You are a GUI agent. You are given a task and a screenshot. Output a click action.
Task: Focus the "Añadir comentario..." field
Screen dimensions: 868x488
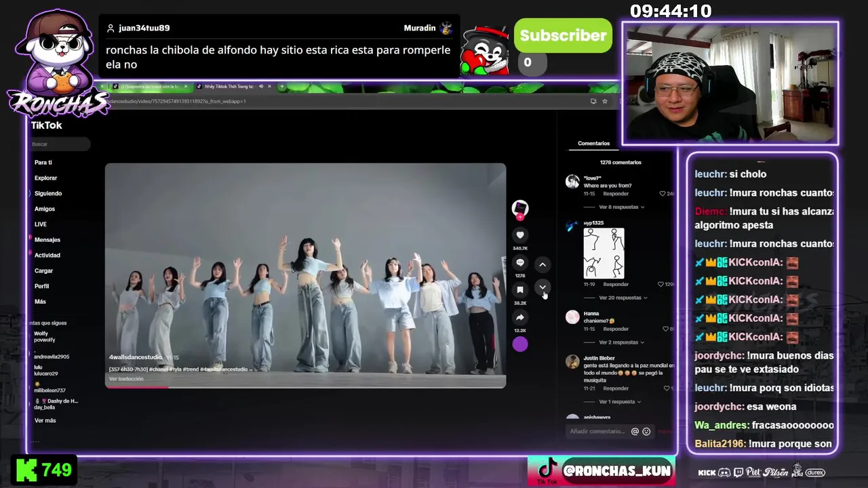click(597, 431)
